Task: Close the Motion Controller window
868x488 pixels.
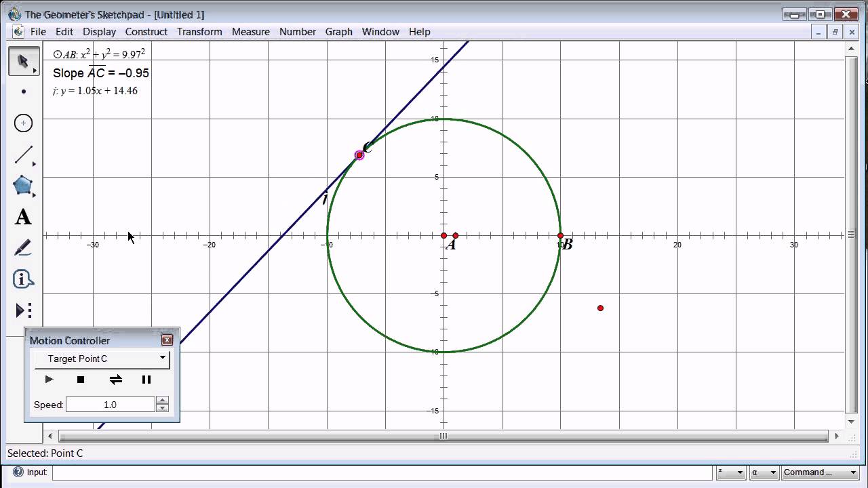Action: pos(167,340)
